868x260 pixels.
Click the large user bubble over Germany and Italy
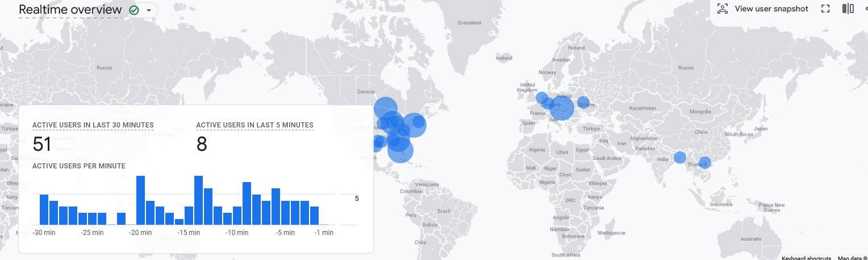tap(562, 108)
